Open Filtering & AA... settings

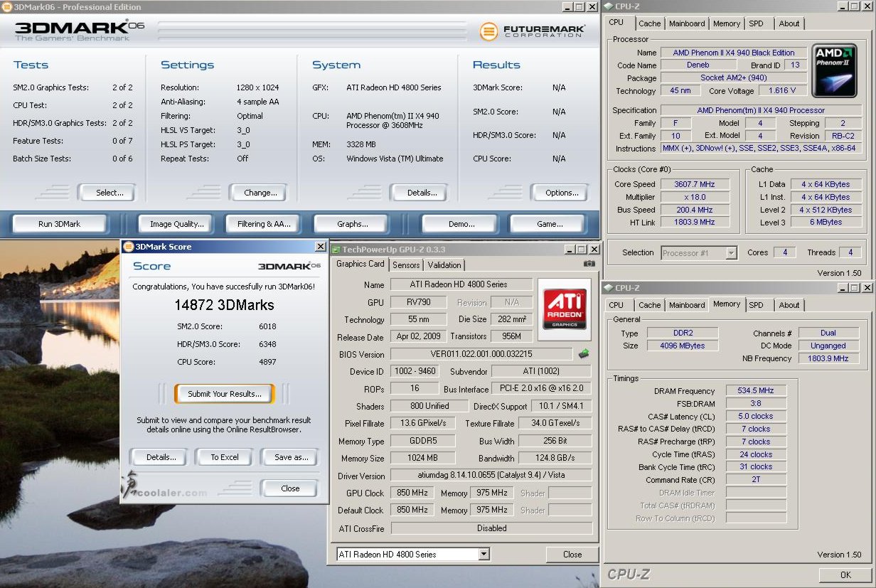tap(265, 224)
